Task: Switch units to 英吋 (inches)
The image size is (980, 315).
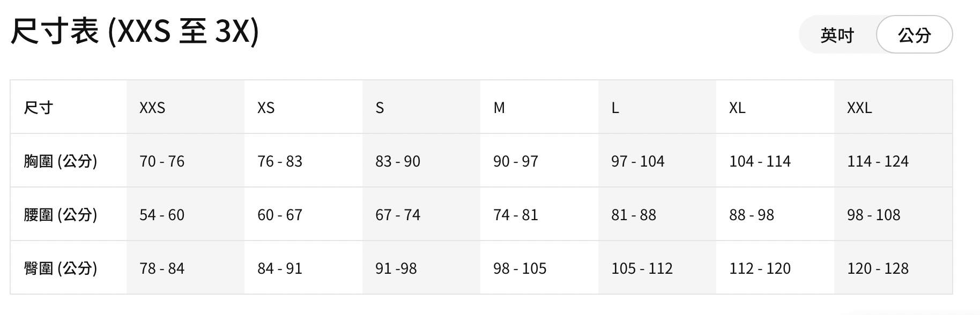Action: [x=837, y=35]
